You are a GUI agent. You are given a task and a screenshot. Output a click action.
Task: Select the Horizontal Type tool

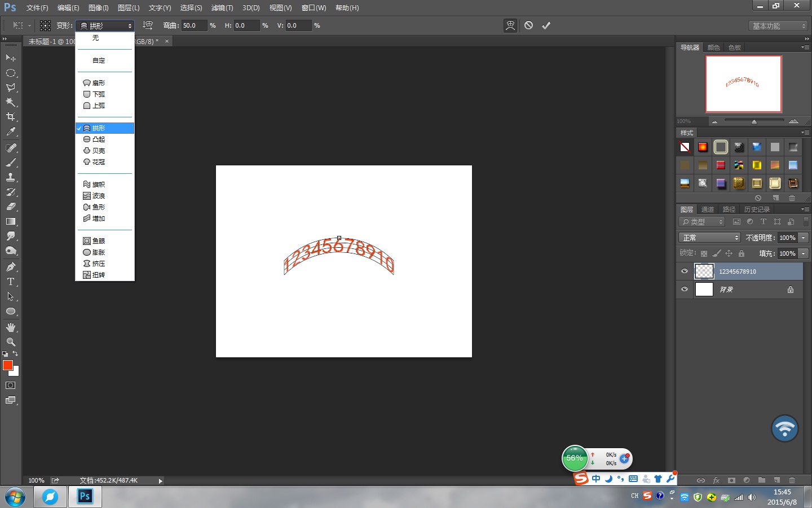(x=11, y=282)
